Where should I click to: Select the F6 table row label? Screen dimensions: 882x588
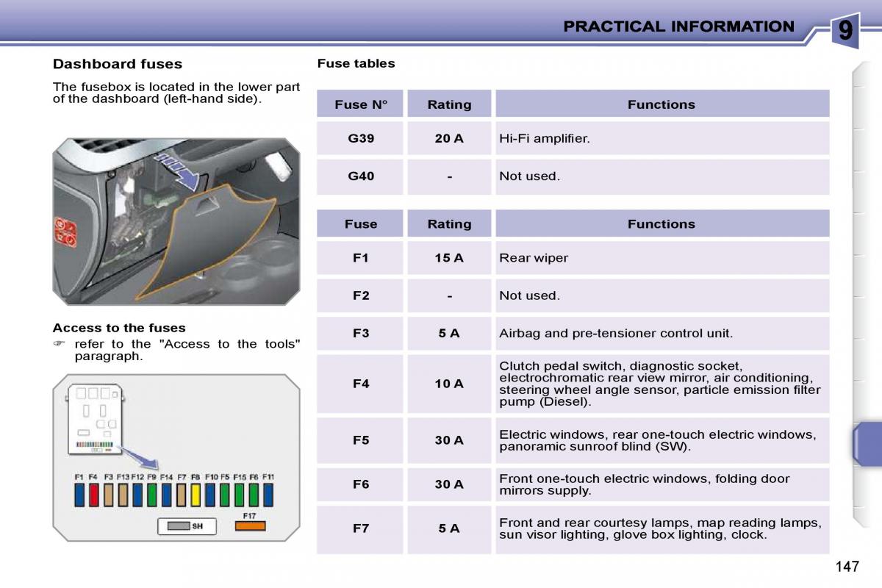click(360, 484)
